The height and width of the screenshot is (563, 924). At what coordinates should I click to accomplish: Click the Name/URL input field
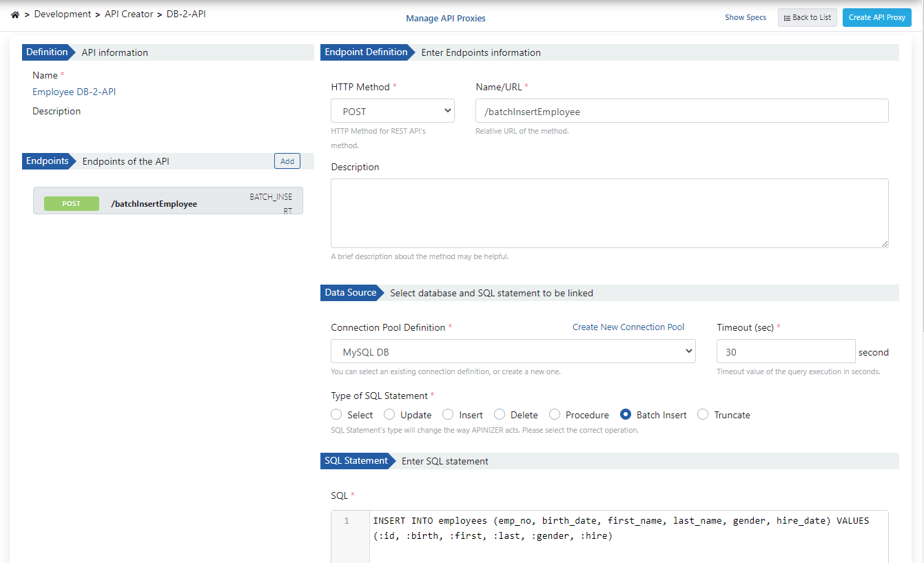click(x=681, y=111)
